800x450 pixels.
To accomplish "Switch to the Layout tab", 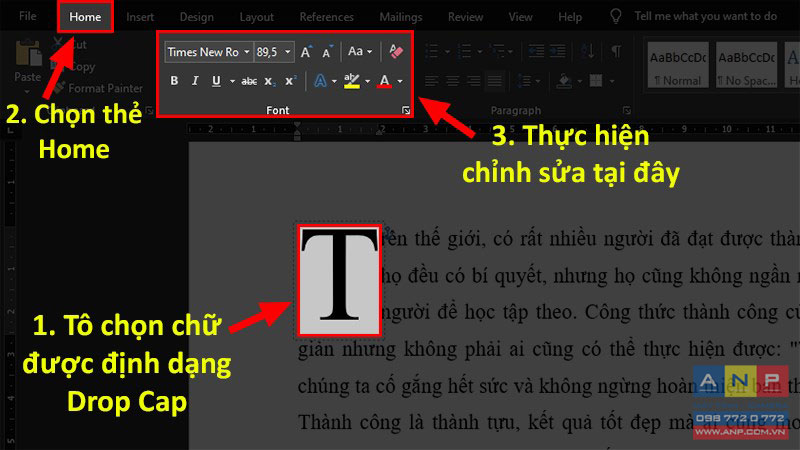I will click(257, 17).
